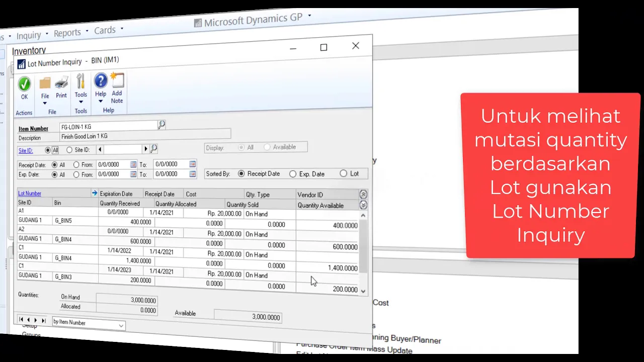Open Receipt Date To calendar icon
The height and width of the screenshot is (362, 644).
click(193, 164)
